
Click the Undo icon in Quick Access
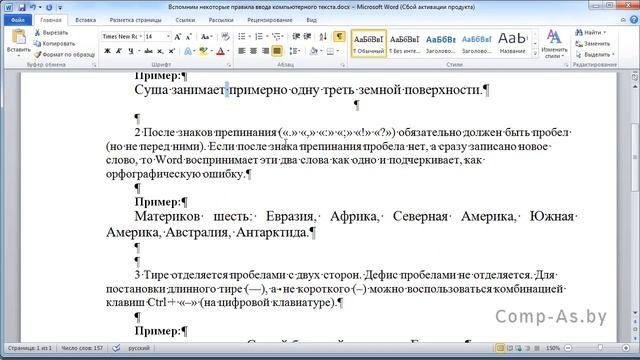[x=33, y=7]
